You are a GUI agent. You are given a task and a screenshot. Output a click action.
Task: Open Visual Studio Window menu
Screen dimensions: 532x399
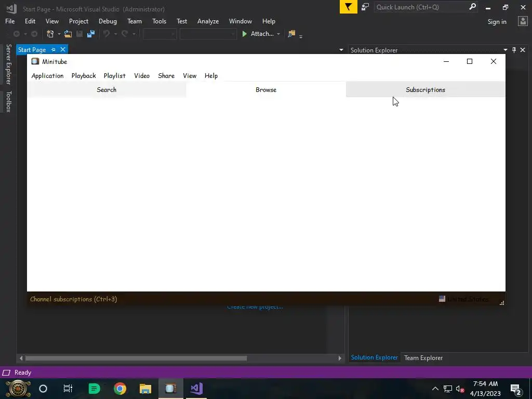(241, 21)
